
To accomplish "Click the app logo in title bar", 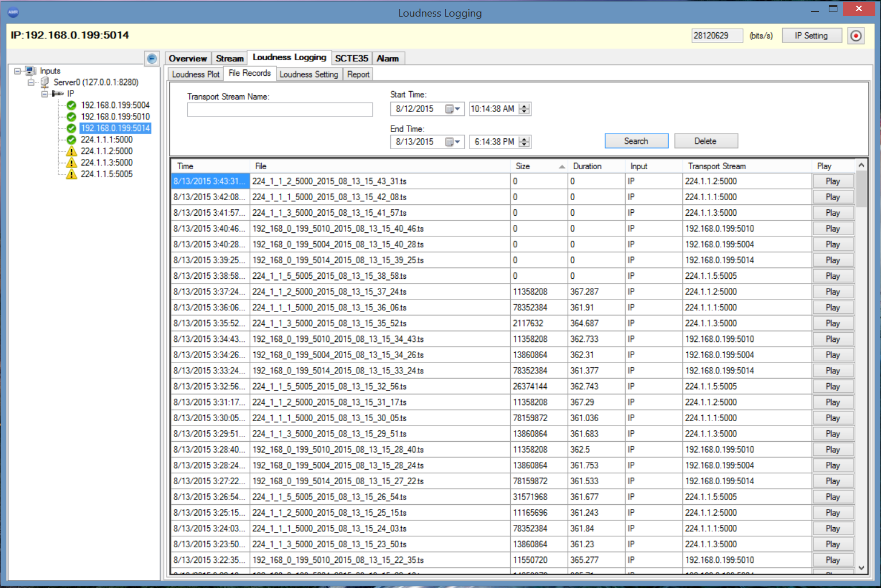I will (13, 12).
